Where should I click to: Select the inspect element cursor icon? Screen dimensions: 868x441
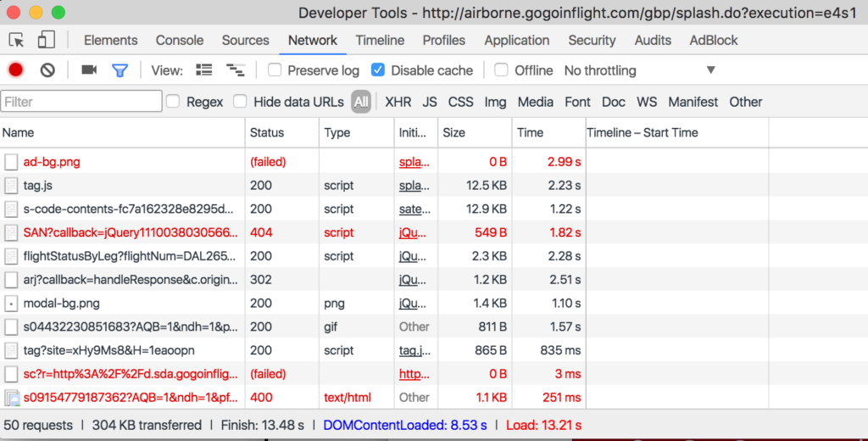[17, 40]
